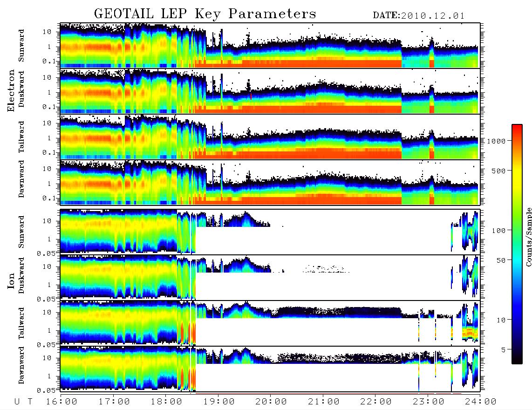Viewport: 532px width, 410px height.
Task: Click the 500 colorbar tick value
Action: pos(499,171)
